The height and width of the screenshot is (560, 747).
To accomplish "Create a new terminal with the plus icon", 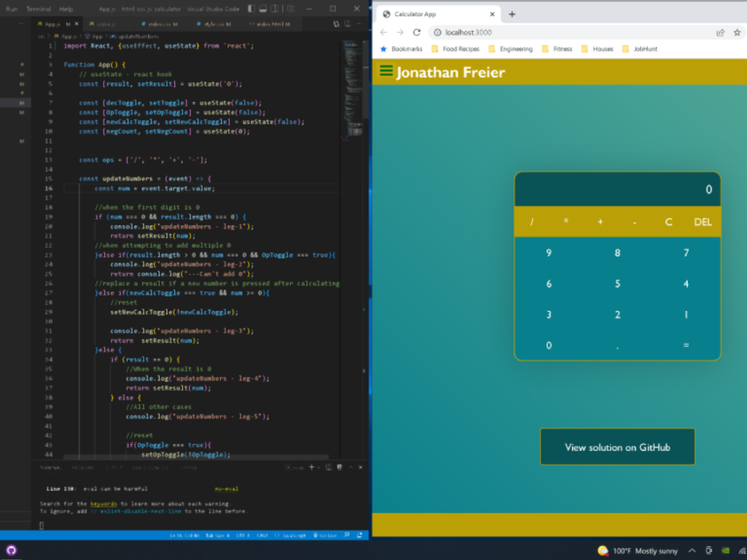I will click(x=311, y=467).
